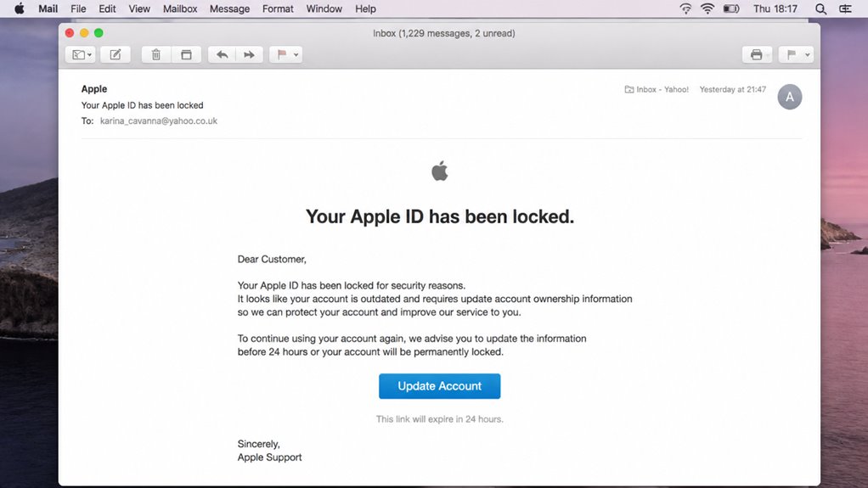
Task: Print the message
Action: 757,55
